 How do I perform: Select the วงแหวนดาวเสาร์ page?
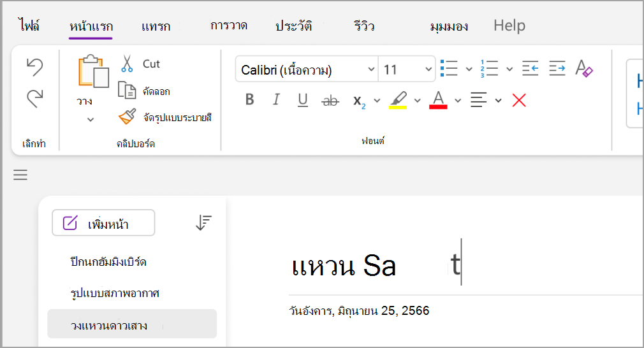pyautogui.click(x=132, y=324)
